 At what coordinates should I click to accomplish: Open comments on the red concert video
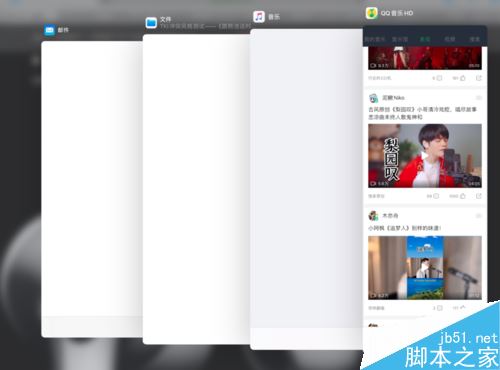[x=437, y=78]
